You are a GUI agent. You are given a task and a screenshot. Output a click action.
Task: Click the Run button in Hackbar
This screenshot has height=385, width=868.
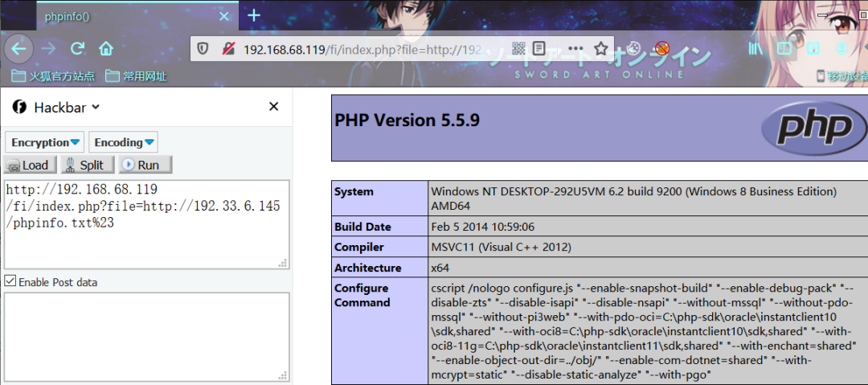(x=146, y=165)
